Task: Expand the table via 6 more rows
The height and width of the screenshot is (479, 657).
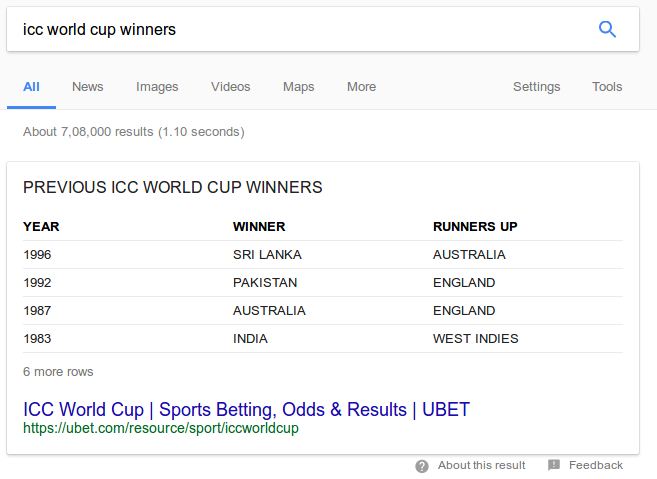Action: (x=58, y=372)
